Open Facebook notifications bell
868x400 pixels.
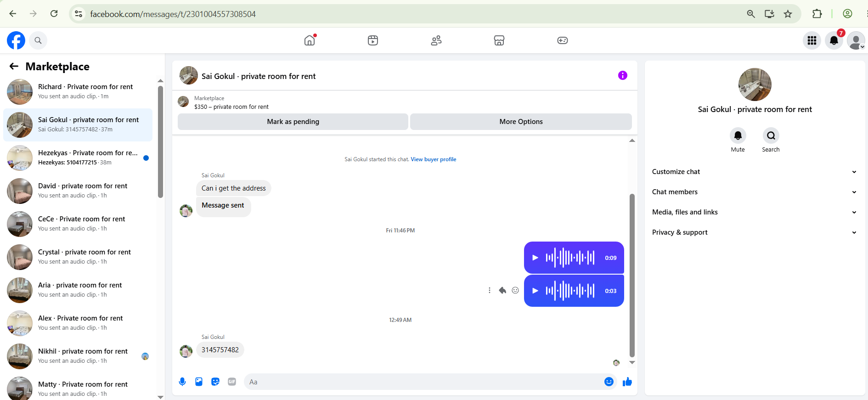[x=834, y=40]
